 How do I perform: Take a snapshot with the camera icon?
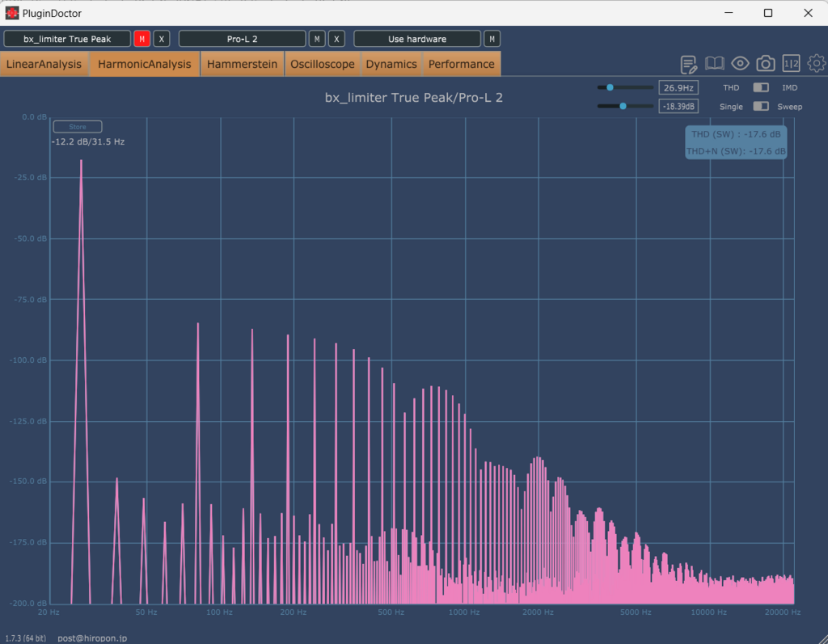765,64
